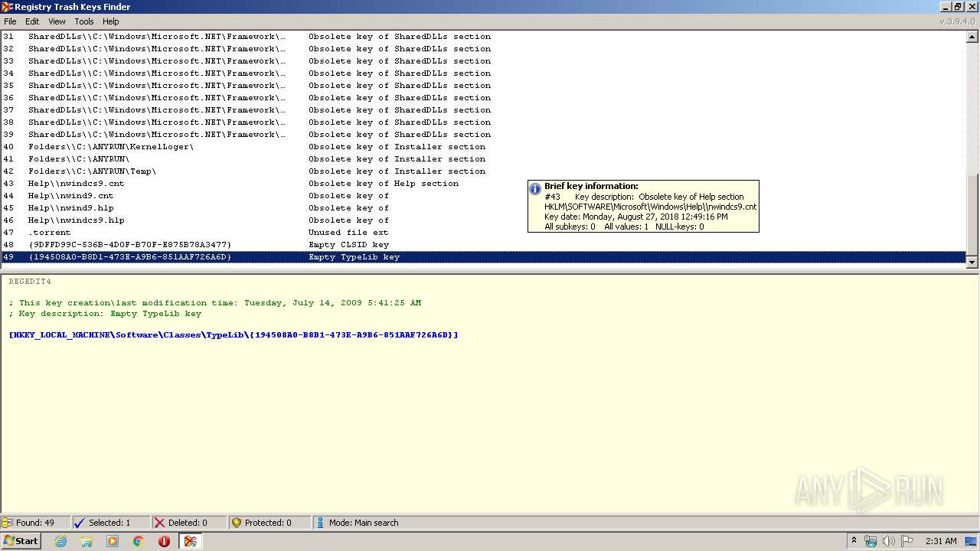
Task: Open Windows Media Player from taskbar
Action: tap(113, 541)
